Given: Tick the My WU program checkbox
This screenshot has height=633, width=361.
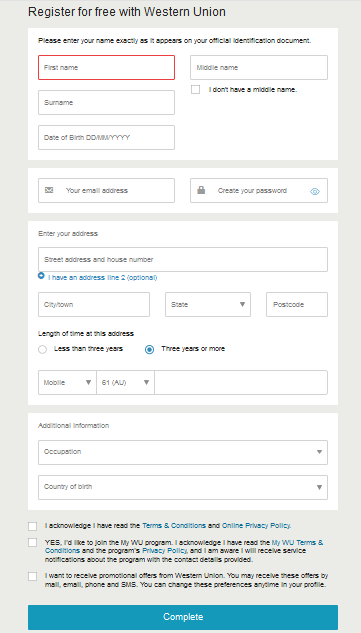Looking at the screenshot, I should [33, 543].
